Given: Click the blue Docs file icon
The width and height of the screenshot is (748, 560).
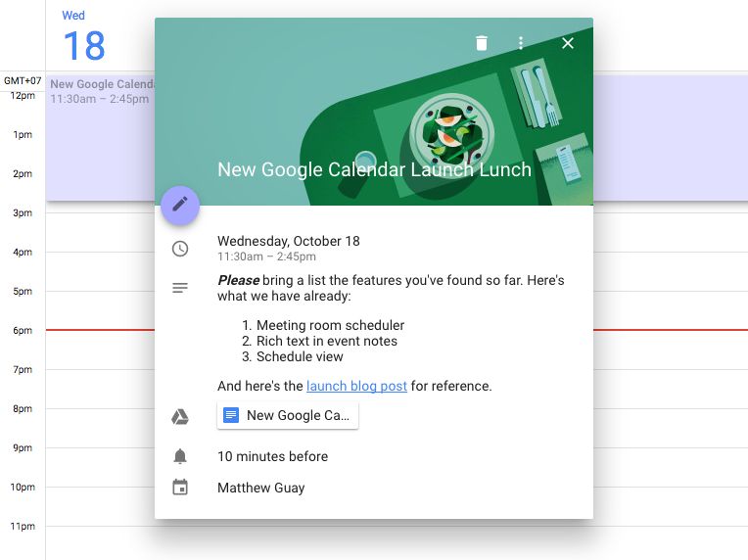Looking at the screenshot, I should point(231,415).
